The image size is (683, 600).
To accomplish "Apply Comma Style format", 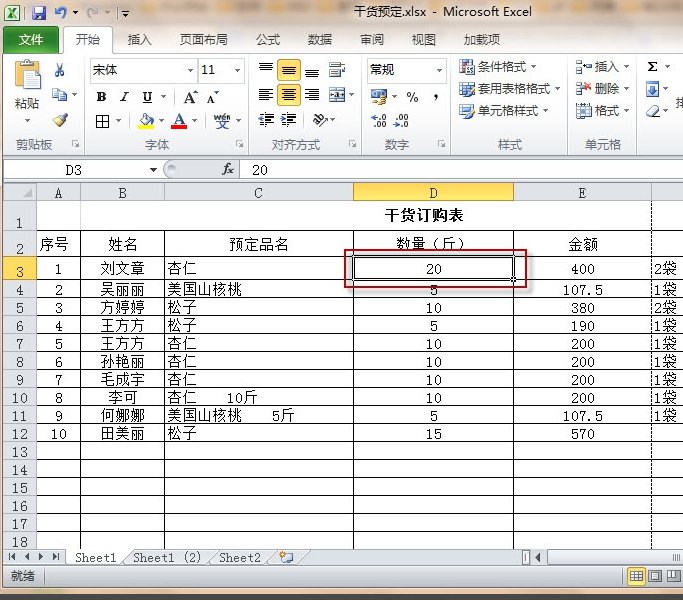I will click(436, 97).
